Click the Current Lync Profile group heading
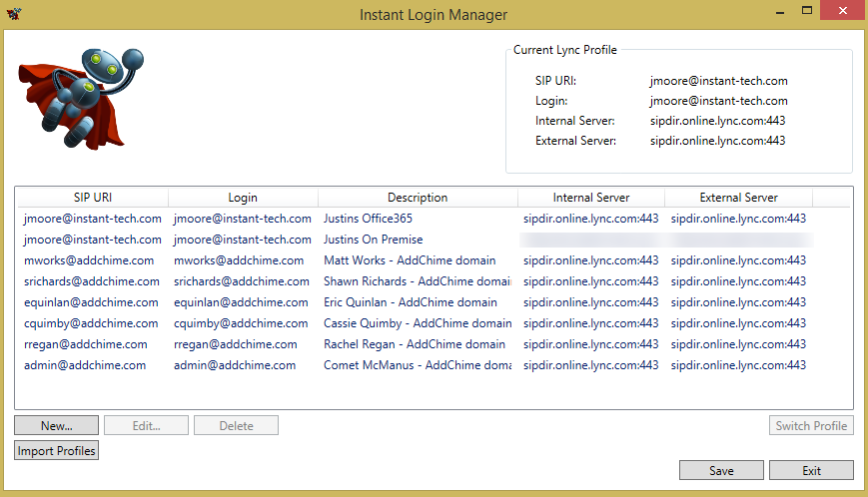868x497 pixels. tap(565, 50)
